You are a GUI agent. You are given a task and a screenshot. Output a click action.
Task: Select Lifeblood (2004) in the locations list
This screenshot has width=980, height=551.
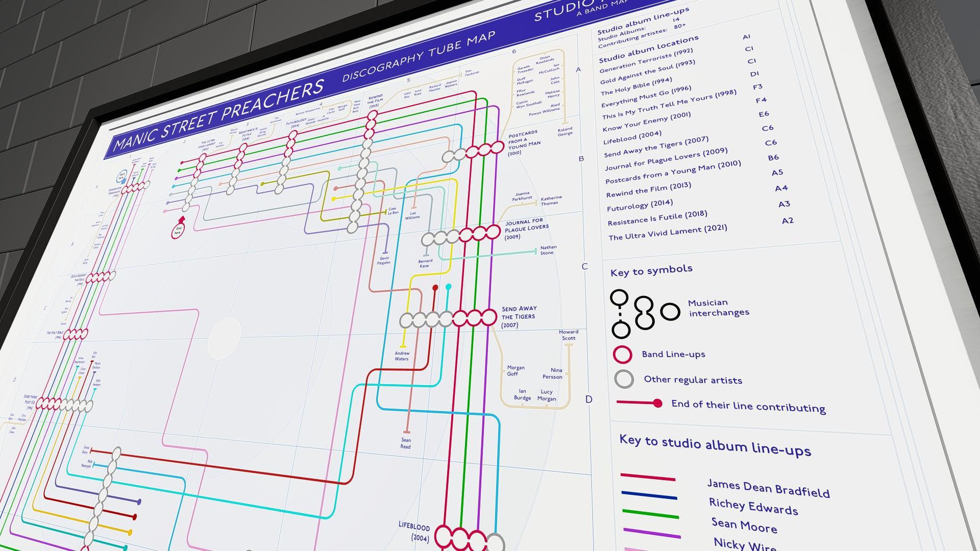click(x=632, y=137)
